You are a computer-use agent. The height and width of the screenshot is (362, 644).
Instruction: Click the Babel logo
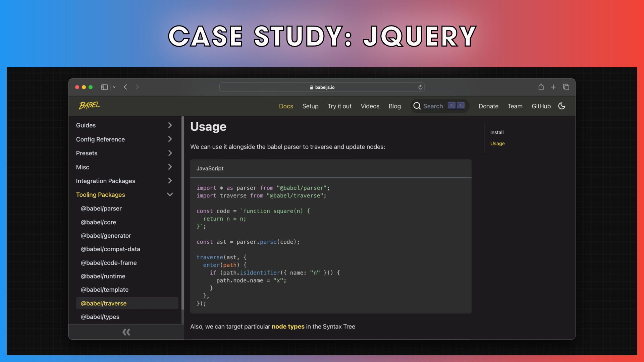click(89, 106)
